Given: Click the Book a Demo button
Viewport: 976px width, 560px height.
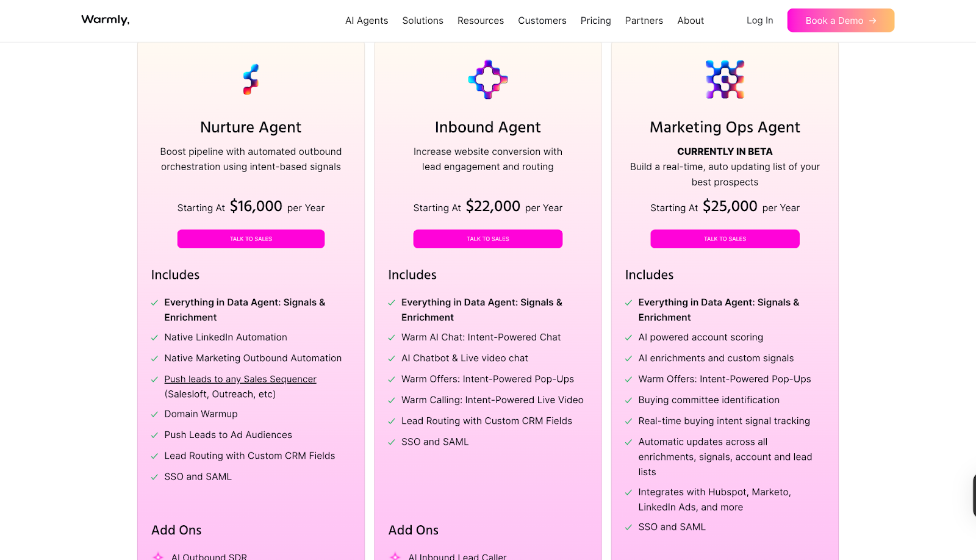Looking at the screenshot, I should (841, 20).
